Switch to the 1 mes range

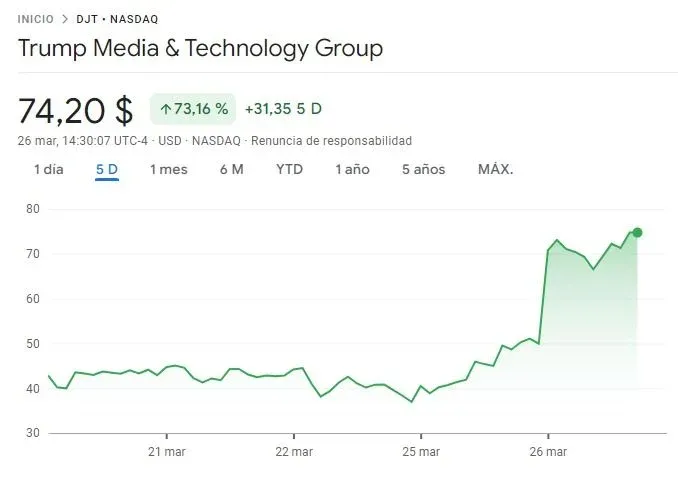[x=168, y=170]
